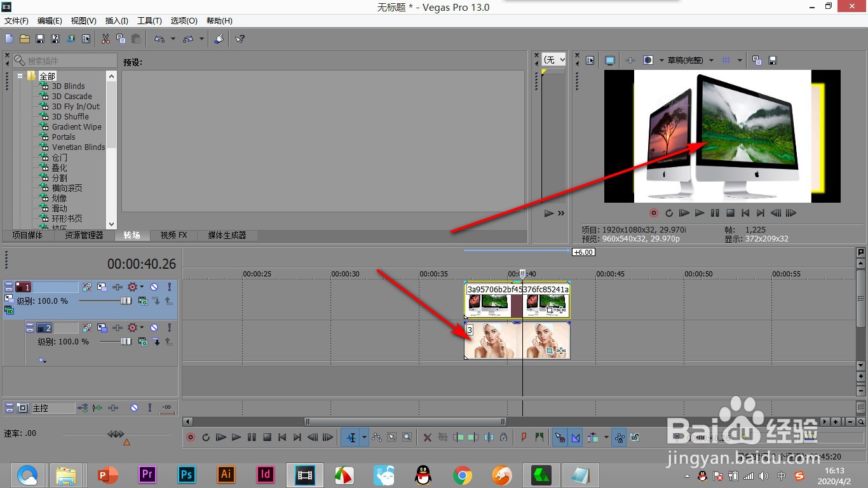Image resolution: width=868 pixels, height=488 pixels.
Task: Click track 2 级别 level slider handle
Action: (126, 341)
